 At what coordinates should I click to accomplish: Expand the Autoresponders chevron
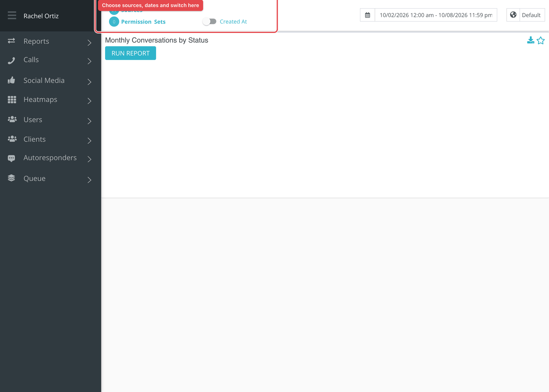click(x=89, y=159)
